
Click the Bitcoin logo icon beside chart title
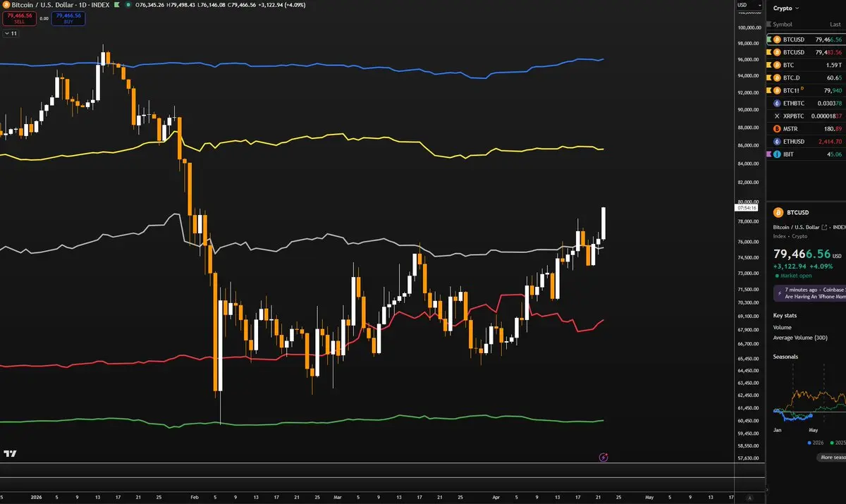6,4
